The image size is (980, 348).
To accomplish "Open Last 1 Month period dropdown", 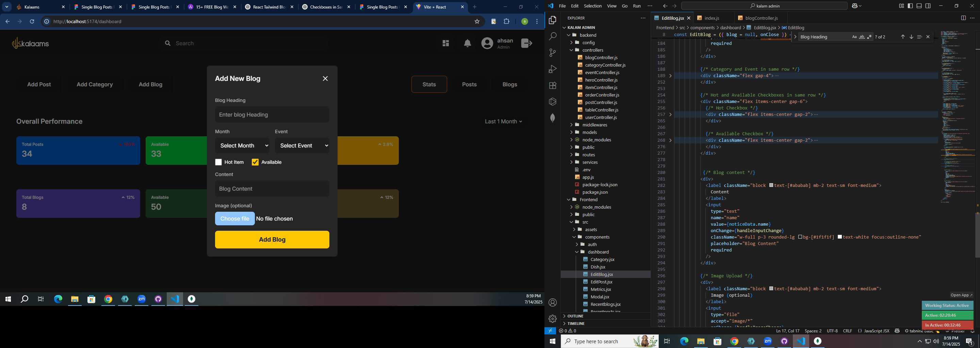I will point(503,122).
